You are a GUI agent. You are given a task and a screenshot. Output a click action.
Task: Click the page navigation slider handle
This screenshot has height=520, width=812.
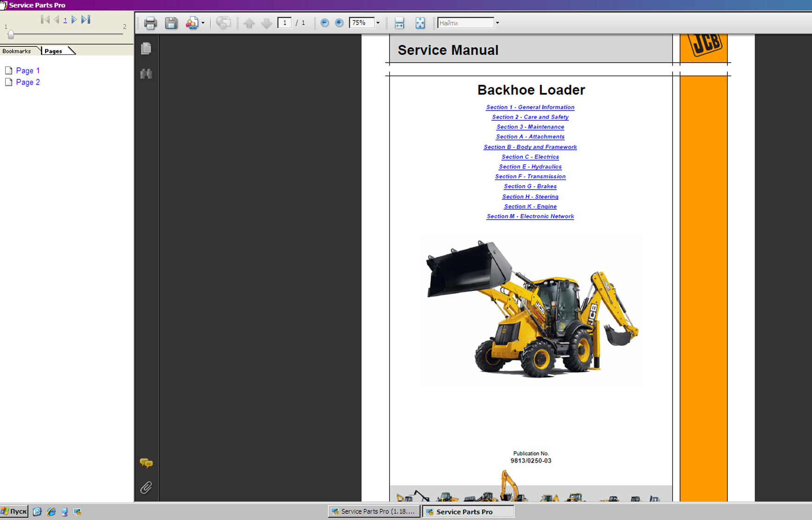pos(11,34)
